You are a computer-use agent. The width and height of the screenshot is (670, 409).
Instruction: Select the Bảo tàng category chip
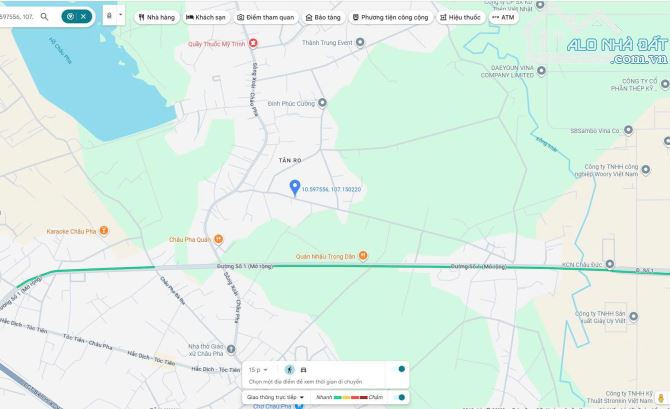click(321, 17)
